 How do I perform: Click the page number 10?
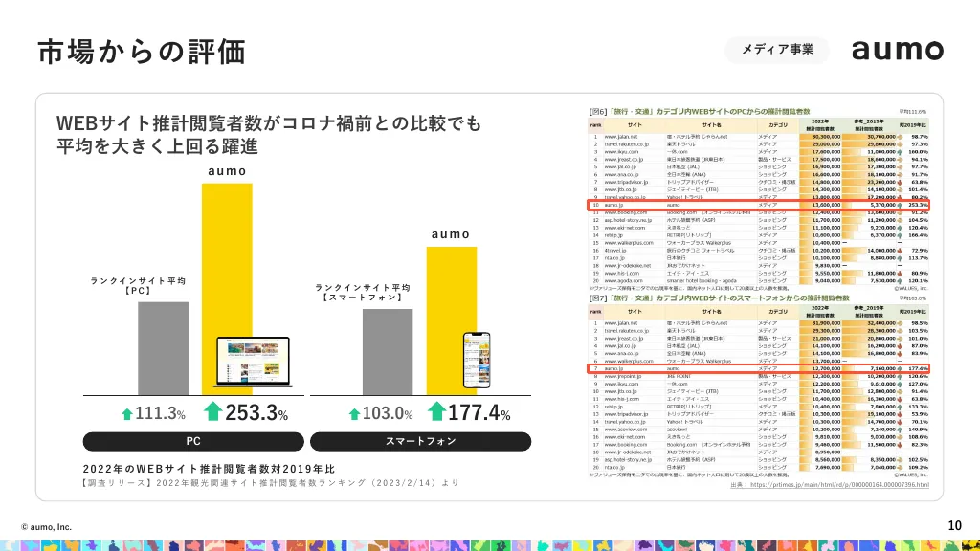[x=954, y=525]
